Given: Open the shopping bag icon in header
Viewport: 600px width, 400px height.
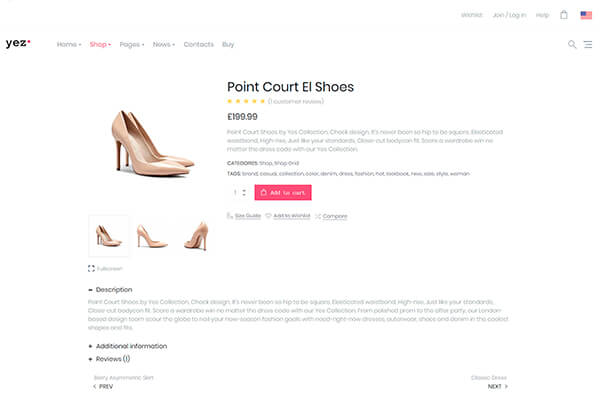Looking at the screenshot, I should [x=564, y=15].
